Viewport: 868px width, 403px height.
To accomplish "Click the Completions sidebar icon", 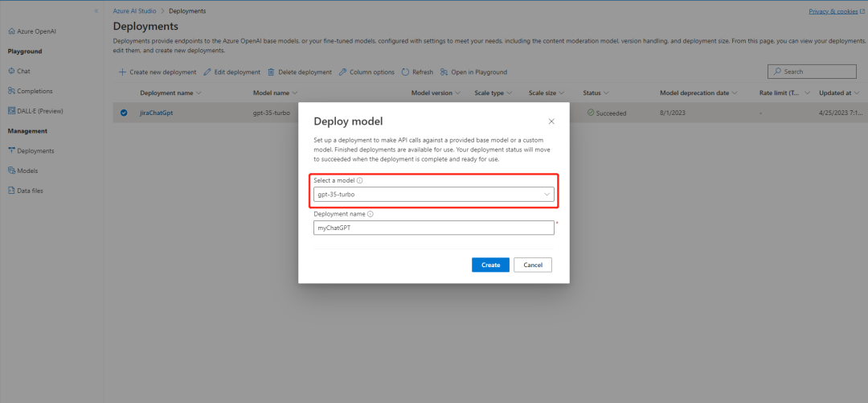I will tap(11, 91).
